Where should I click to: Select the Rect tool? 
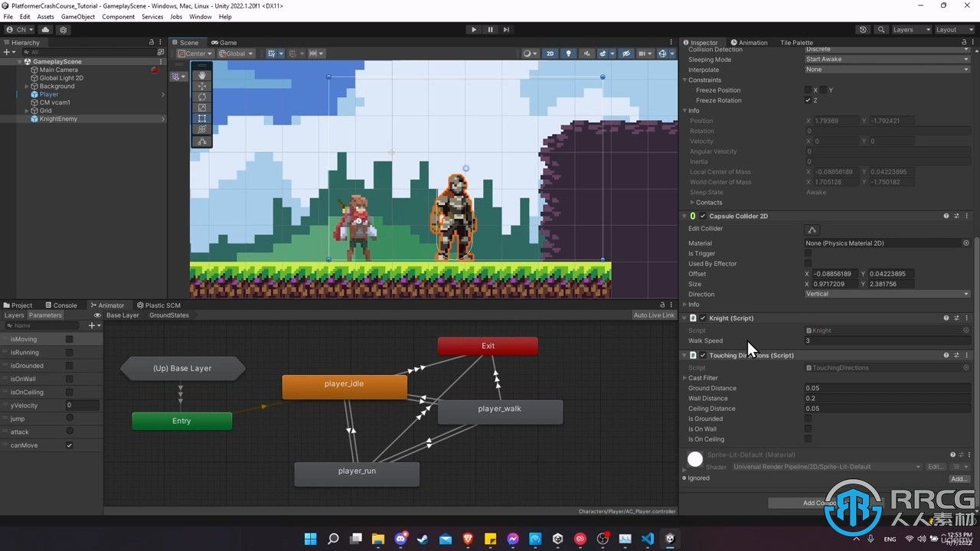click(202, 119)
